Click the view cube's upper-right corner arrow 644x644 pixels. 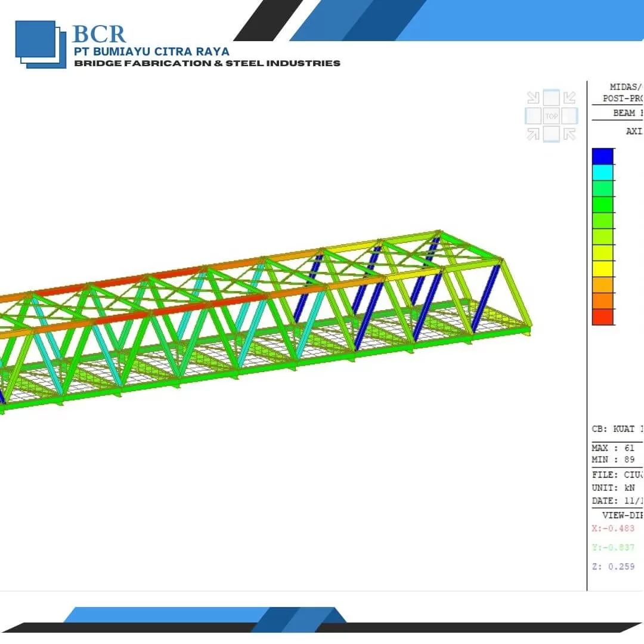[569, 97]
